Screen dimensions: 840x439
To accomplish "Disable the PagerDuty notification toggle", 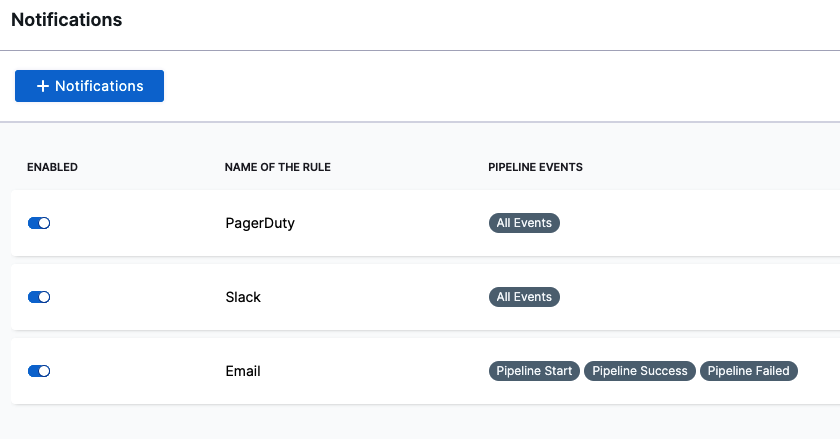I will pyautogui.click(x=39, y=223).
